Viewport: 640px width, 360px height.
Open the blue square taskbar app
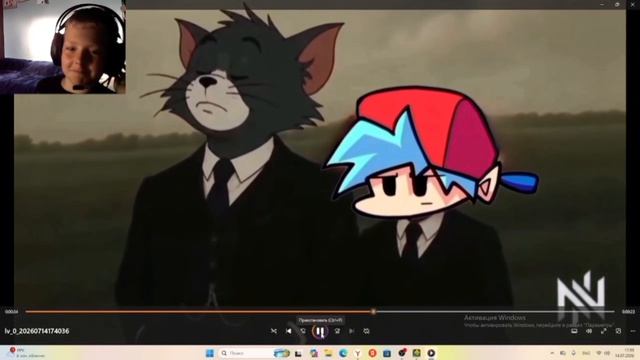pyautogui.click(x=387, y=353)
